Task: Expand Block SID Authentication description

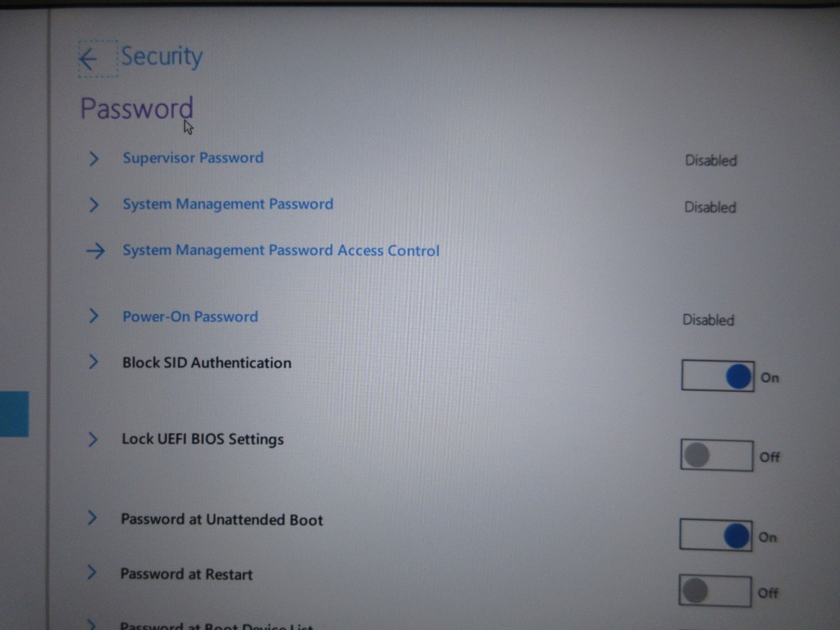Action: tap(94, 362)
